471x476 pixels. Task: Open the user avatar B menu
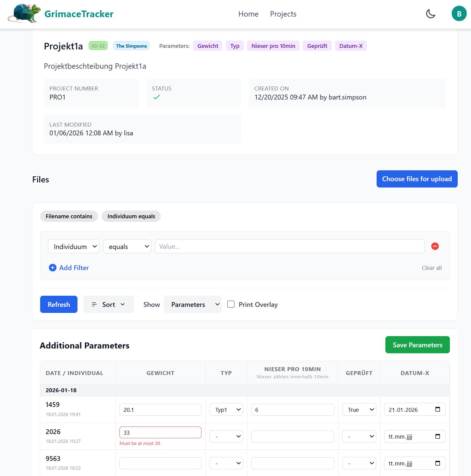click(459, 14)
